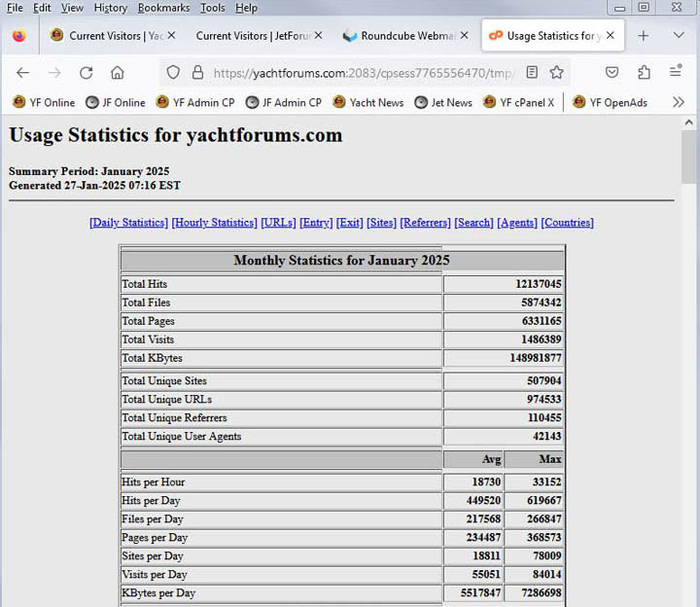Click the forward navigation arrow

tap(54, 72)
